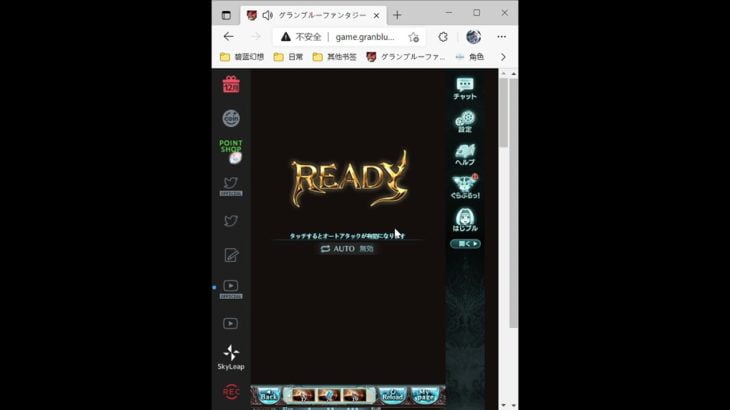This screenshot has height=410, width=730.
Task: Open the official video player icon
Action: (231, 289)
